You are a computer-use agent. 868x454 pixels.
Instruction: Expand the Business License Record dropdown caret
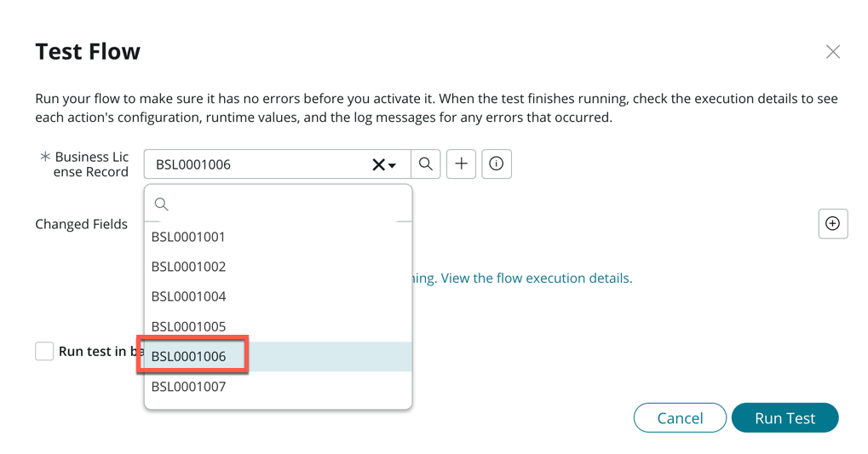click(x=393, y=165)
